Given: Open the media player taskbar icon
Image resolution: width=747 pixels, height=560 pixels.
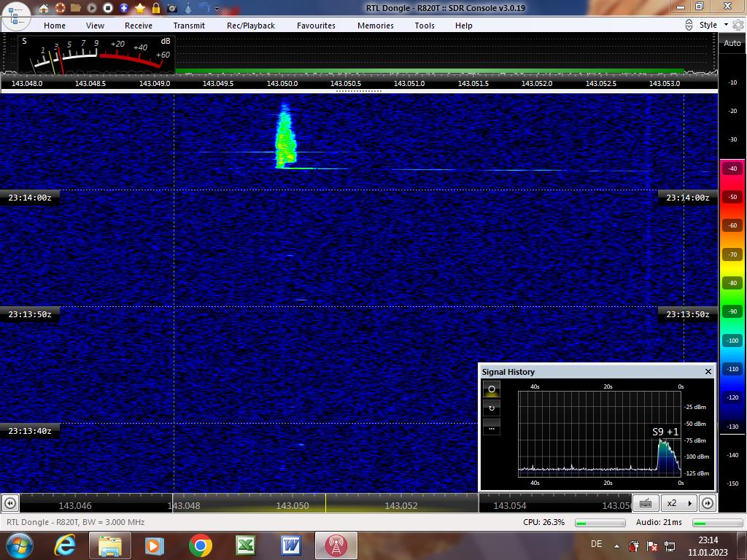Looking at the screenshot, I should [x=154, y=545].
